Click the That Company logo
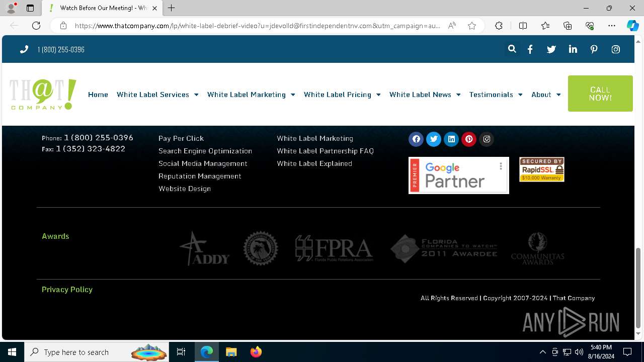644x362 pixels. coord(43,95)
